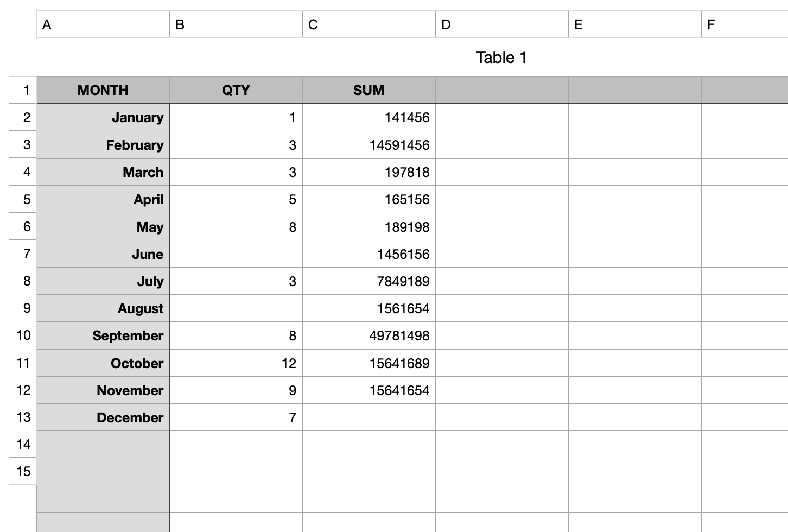This screenshot has width=788, height=532.
Task: Click column header A
Action: coord(103,24)
